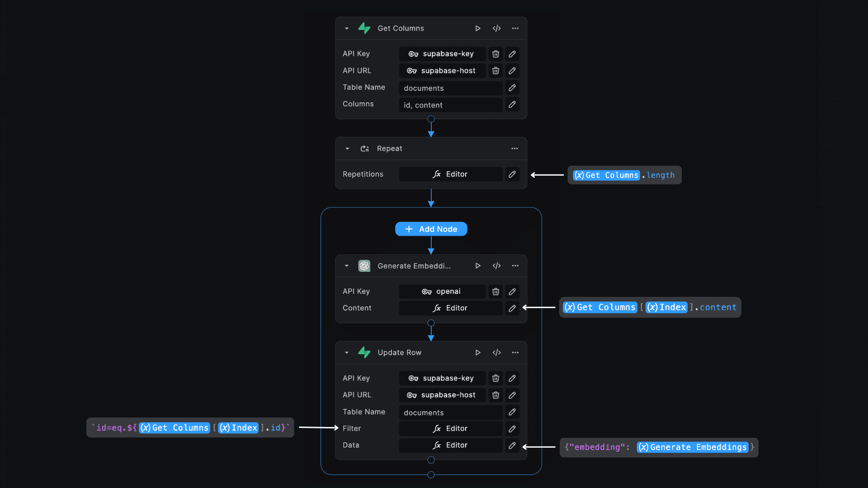Open Update Row more options menu
868x488 pixels.
tap(515, 352)
